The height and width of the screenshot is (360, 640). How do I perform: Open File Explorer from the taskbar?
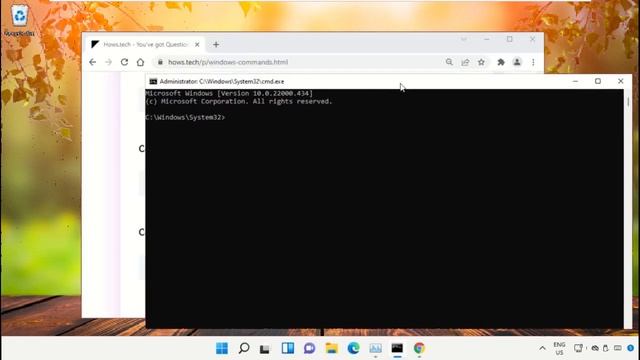coord(331,348)
